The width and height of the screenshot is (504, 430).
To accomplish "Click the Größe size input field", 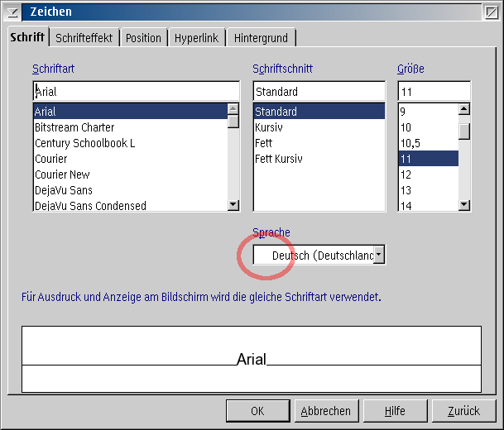I will [434, 91].
